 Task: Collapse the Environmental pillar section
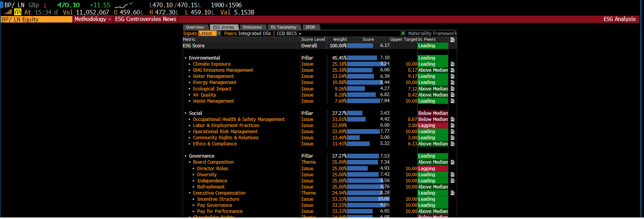tap(186, 58)
